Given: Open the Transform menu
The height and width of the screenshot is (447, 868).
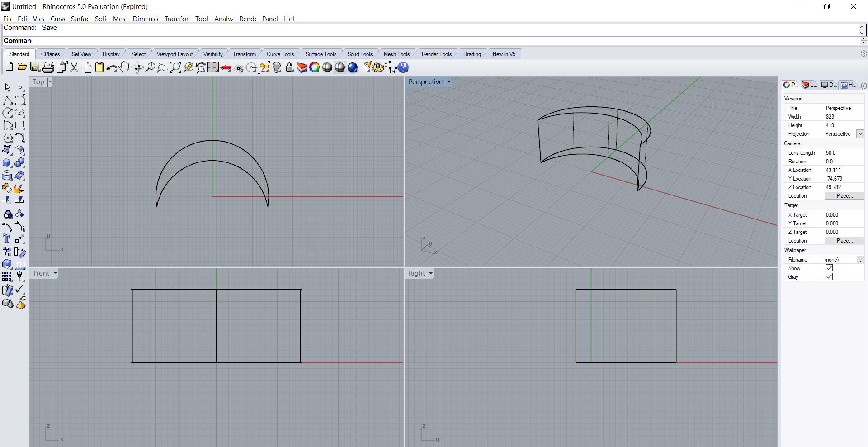Looking at the screenshot, I should pyautogui.click(x=176, y=19).
